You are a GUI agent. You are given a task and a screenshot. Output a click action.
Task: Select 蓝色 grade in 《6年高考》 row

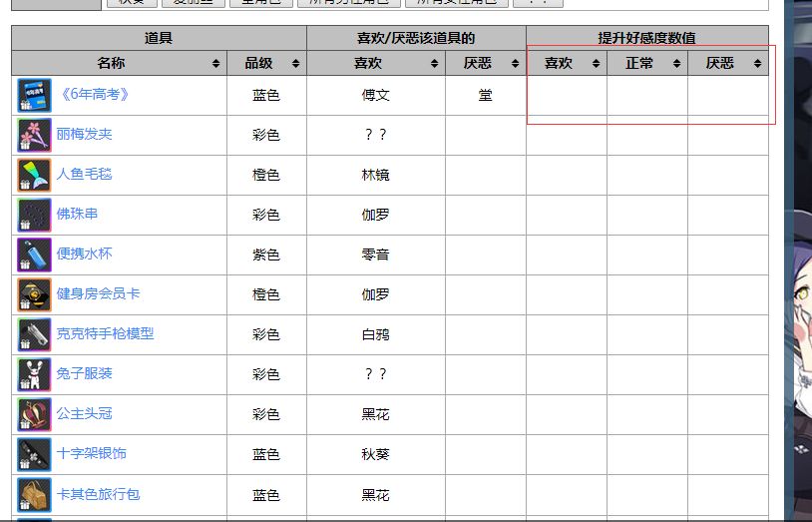pyautogui.click(x=266, y=96)
